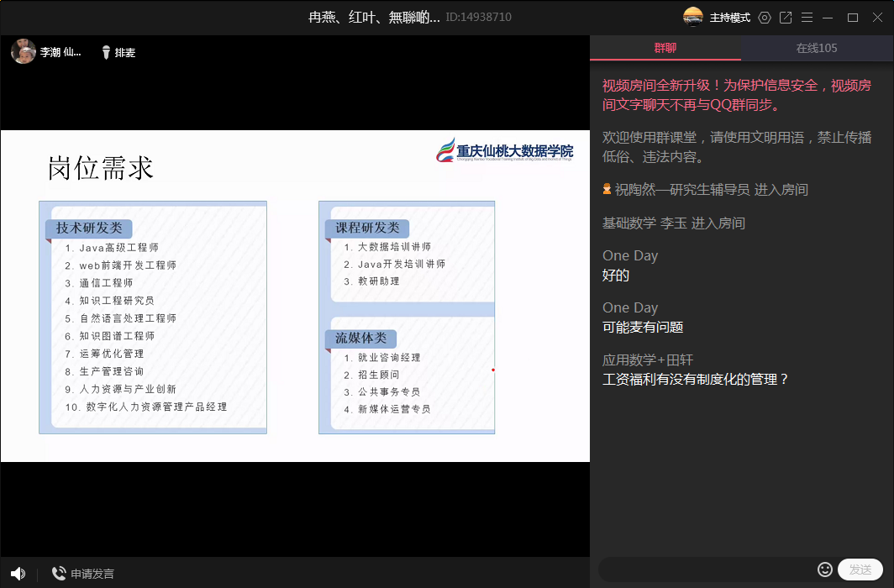Open the three-line menu icon
This screenshot has width=894, height=588.
click(x=807, y=18)
